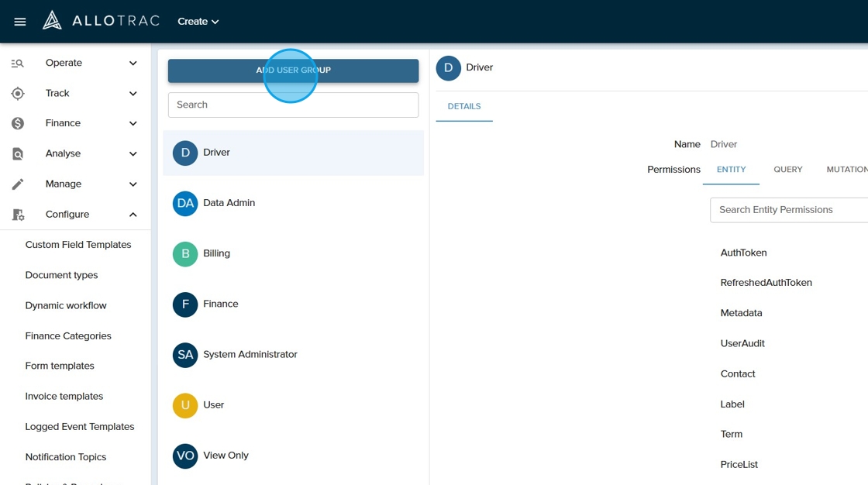
Task: Collapse the Configure section chevron
Action: pyautogui.click(x=133, y=215)
